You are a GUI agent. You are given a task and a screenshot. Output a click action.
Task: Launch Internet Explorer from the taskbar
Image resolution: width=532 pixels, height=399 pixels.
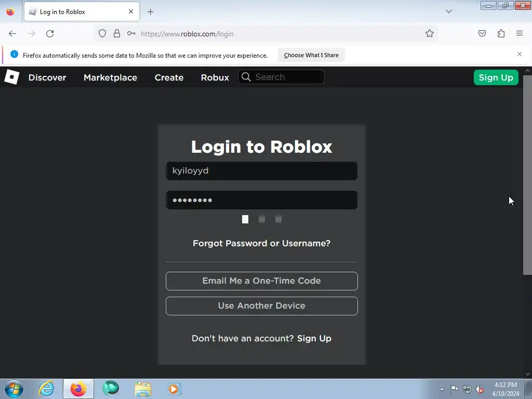pyautogui.click(x=46, y=389)
